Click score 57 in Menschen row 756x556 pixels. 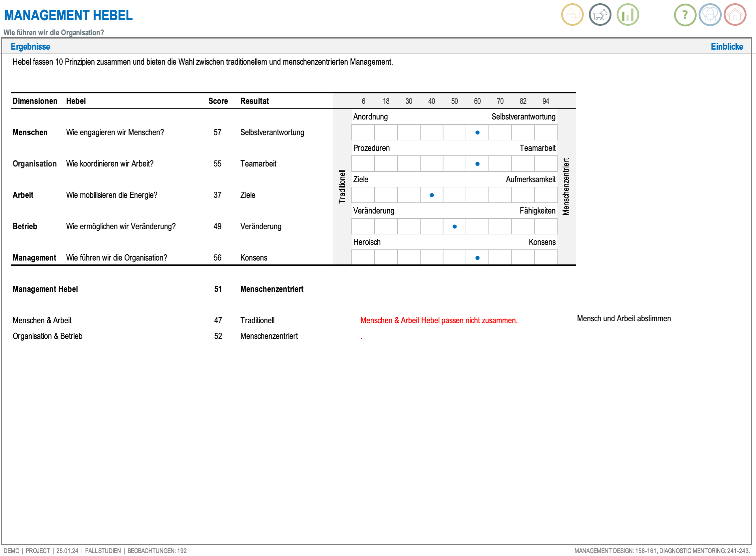point(217,133)
